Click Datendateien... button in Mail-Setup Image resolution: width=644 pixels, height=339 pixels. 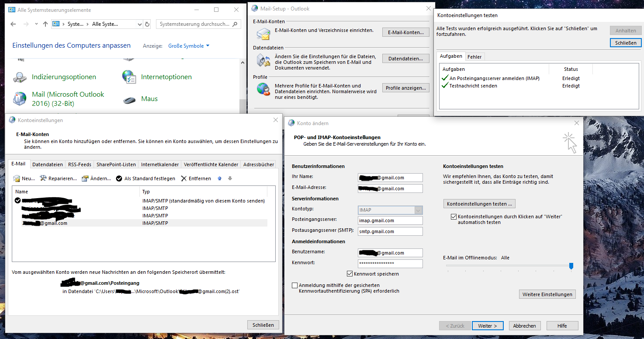[x=406, y=59]
